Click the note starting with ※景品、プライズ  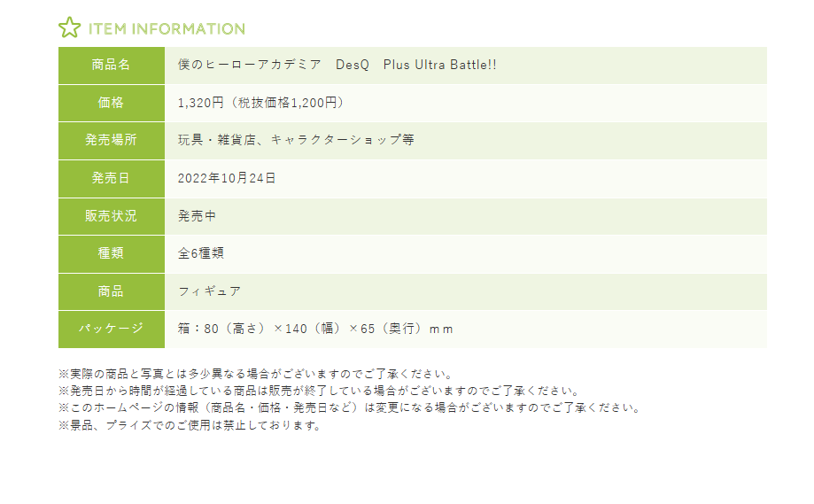pyautogui.click(x=189, y=425)
